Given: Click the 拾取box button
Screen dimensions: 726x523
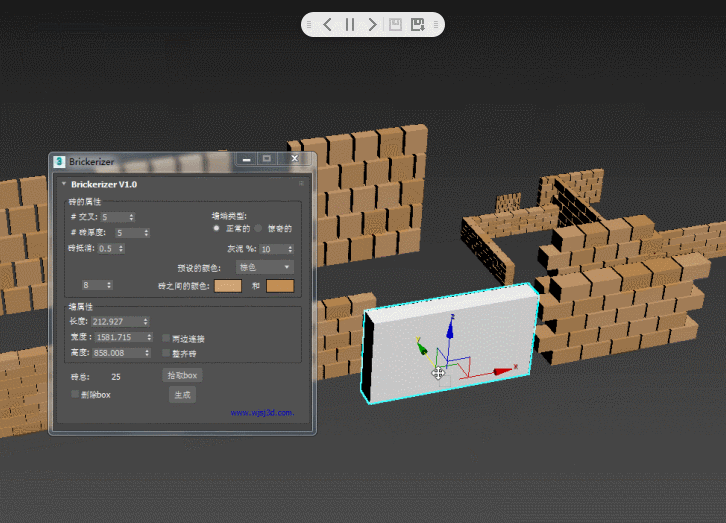Looking at the screenshot, I should (x=182, y=376).
